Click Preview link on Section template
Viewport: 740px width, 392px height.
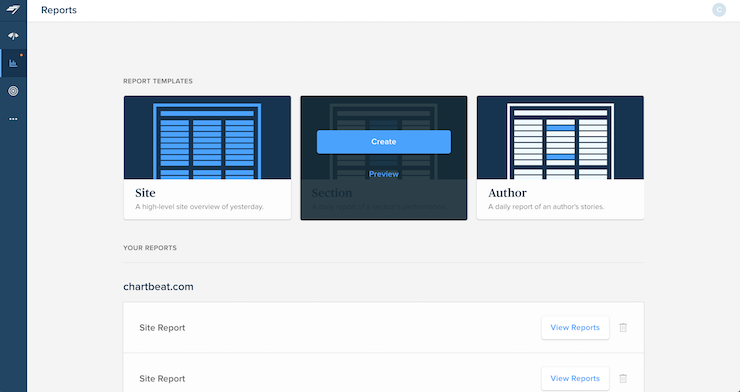[384, 174]
